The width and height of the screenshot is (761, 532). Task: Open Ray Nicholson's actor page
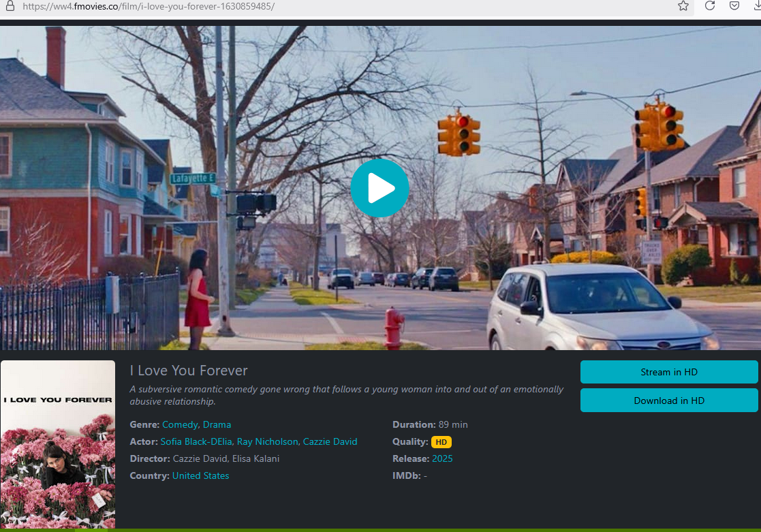click(267, 441)
